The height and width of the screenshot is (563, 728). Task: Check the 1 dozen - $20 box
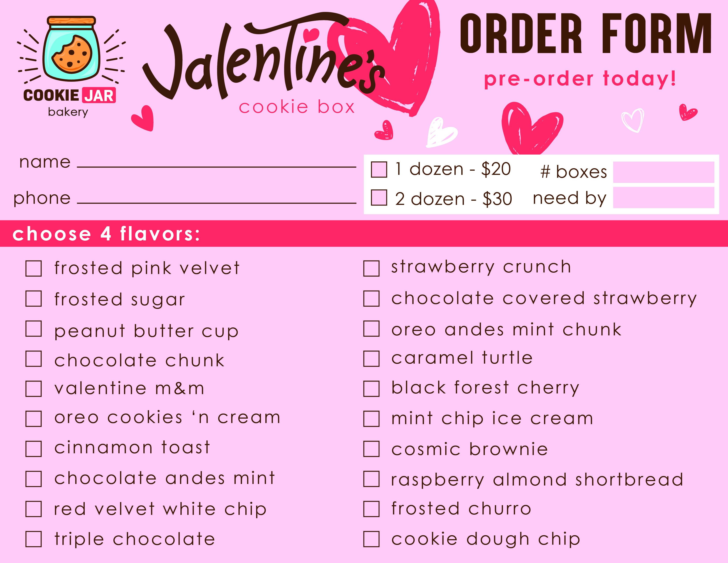[379, 169]
